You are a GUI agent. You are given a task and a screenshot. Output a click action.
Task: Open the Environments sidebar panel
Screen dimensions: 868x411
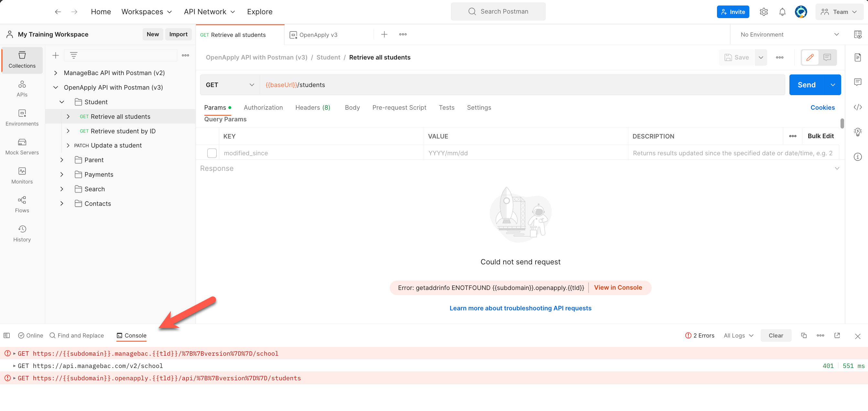coord(22,118)
